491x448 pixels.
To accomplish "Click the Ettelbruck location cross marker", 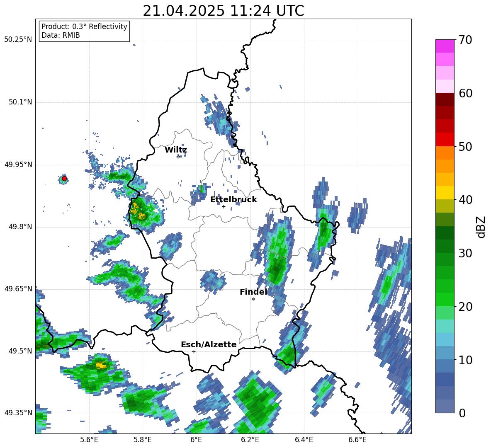I will tap(224, 206).
